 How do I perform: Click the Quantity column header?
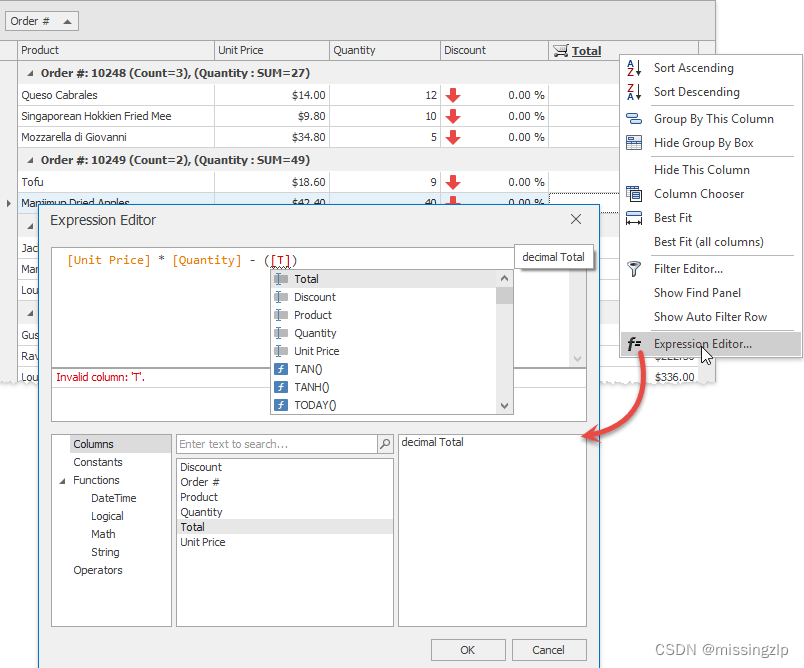(x=385, y=50)
